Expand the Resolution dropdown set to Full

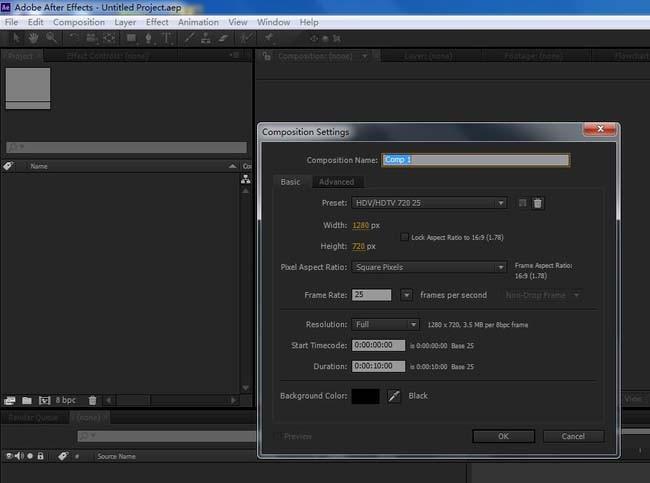(x=386, y=324)
